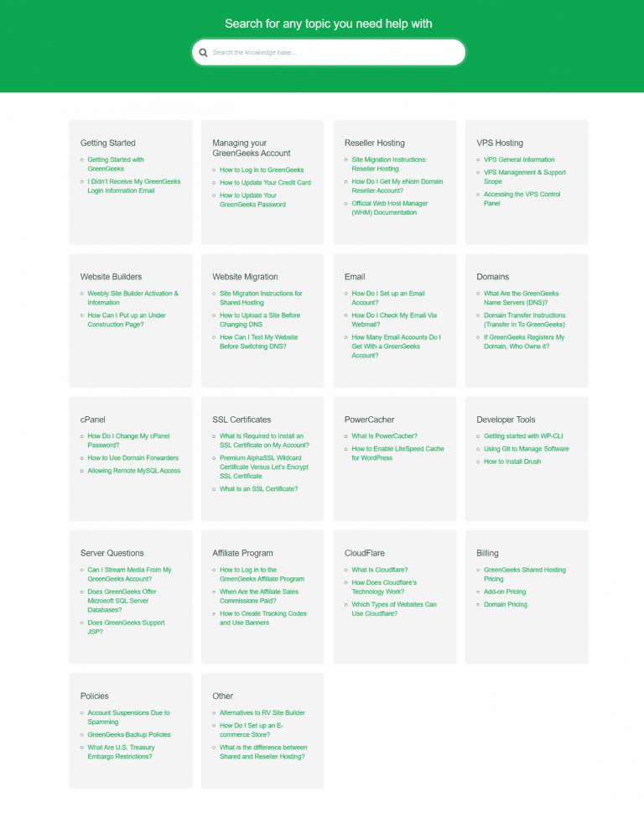Click the Policies category heading

coord(95,696)
